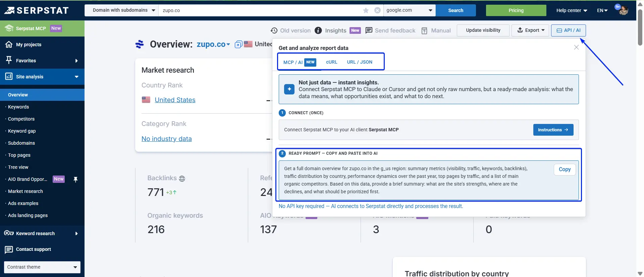Click the Organic keywords value 216
This screenshot has height=277, width=644.
(x=156, y=229)
